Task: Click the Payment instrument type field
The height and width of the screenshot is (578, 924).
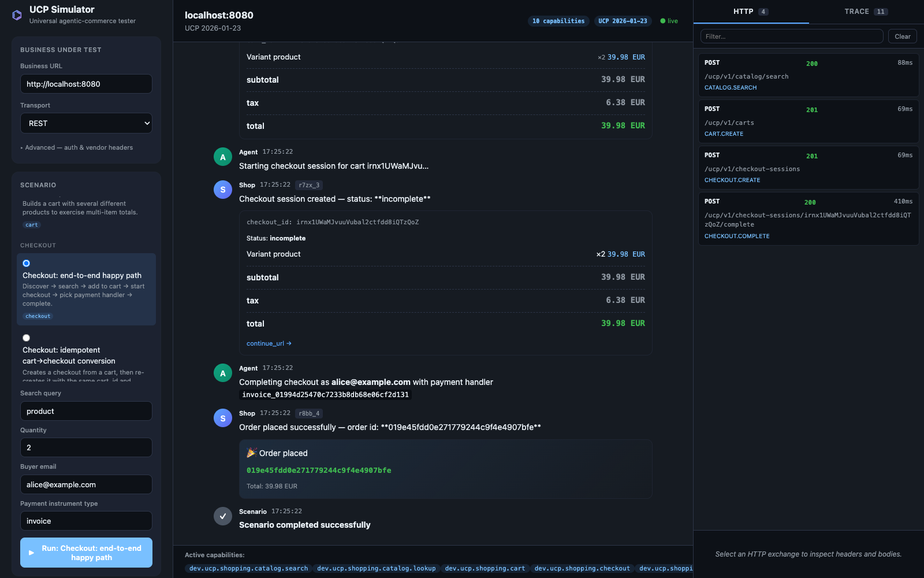Action: tap(86, 521)
